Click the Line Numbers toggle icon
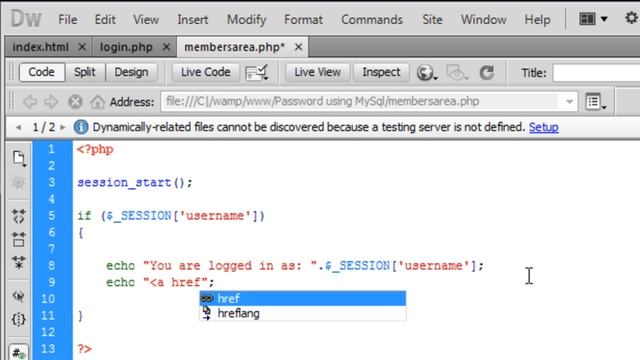 tap(18, 353)
